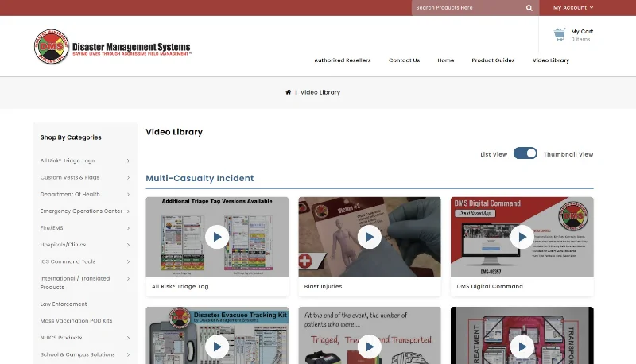Click the Custom Vests & Flags link
The width and height of the screenshot is (636, 364).
[x=70, y=177]
